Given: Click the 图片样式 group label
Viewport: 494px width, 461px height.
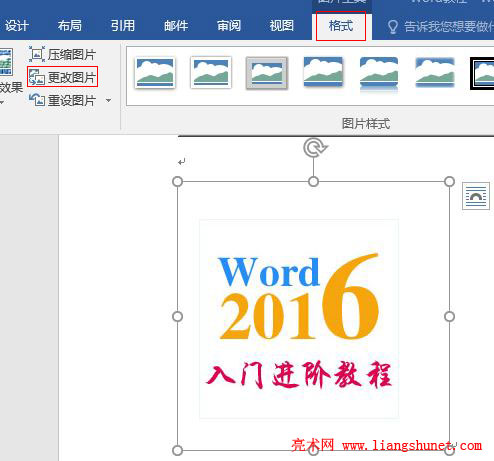Looking at the screenshot, I should [366, 124].
